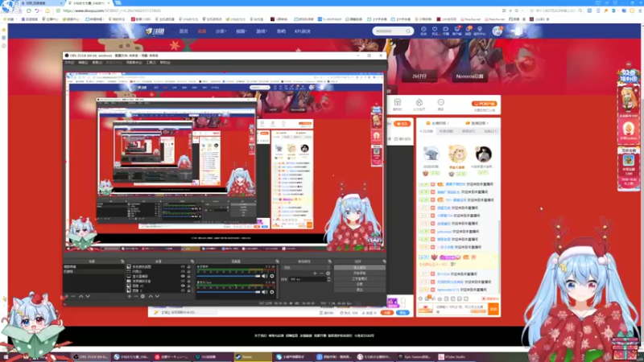Open 设置 button in OBS Controls

coord(359,284)
